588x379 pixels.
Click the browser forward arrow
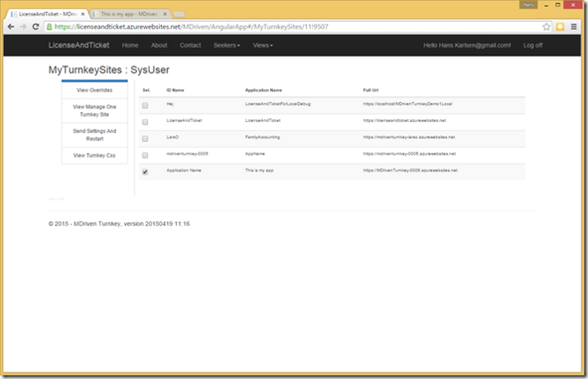tap(23, 27)
